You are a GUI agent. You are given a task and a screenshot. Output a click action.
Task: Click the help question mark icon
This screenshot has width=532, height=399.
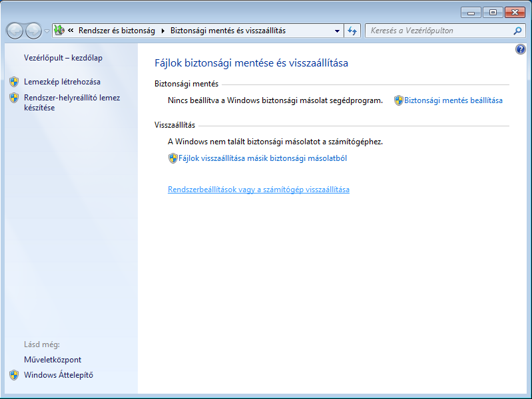[520, 49]
